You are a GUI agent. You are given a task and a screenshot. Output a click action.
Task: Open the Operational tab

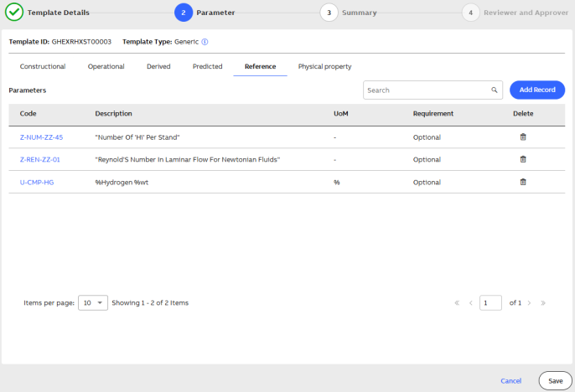106,66
